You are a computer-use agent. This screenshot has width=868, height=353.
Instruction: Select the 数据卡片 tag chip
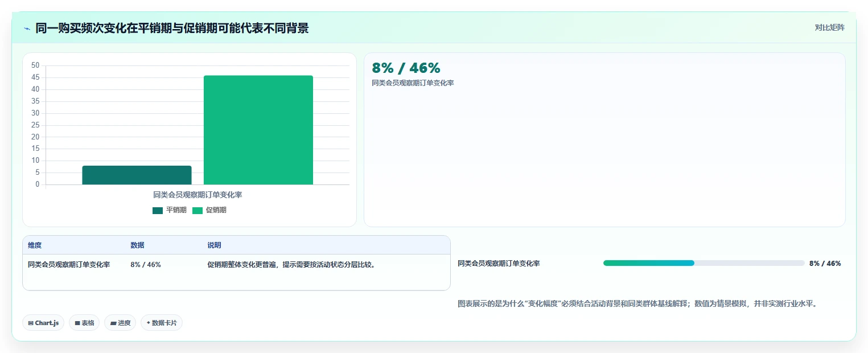point(162,323)
